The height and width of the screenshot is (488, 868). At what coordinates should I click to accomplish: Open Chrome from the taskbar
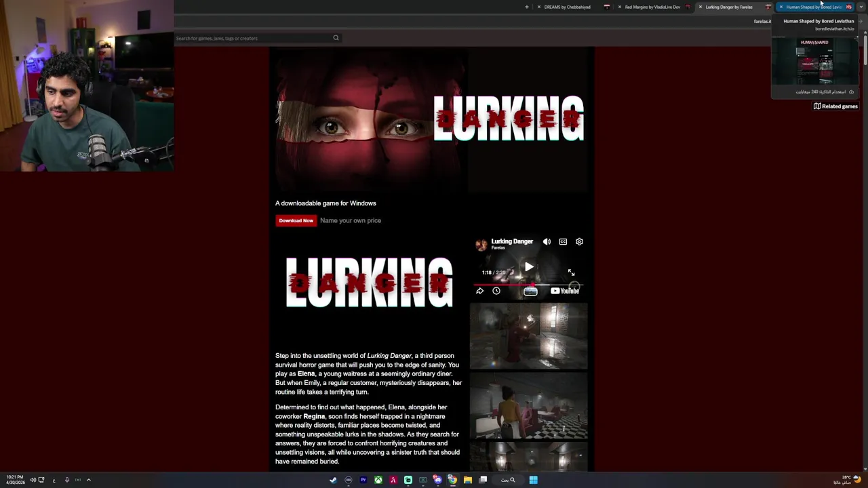point(452,480)
